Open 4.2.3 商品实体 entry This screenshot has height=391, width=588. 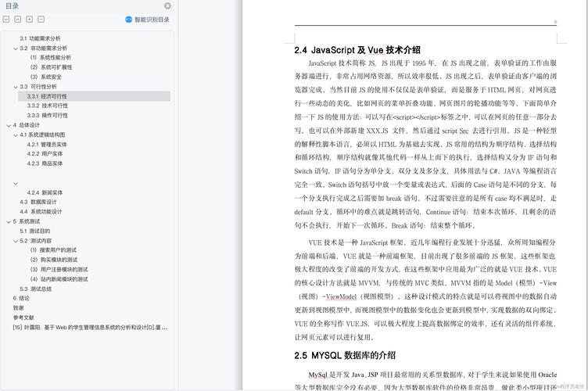(x=45, y=163)
